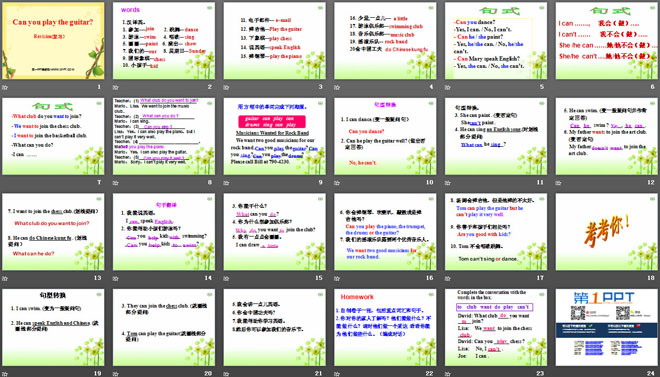Select slide 19 with 'I can swim.' transformation
This screenshot has height=377, width=660.
53,327
